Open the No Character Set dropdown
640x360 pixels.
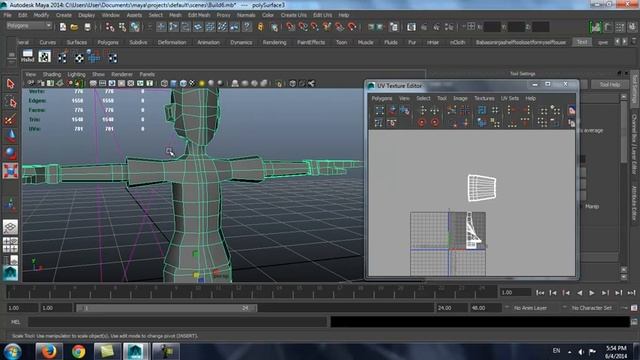tap(591, 308)
